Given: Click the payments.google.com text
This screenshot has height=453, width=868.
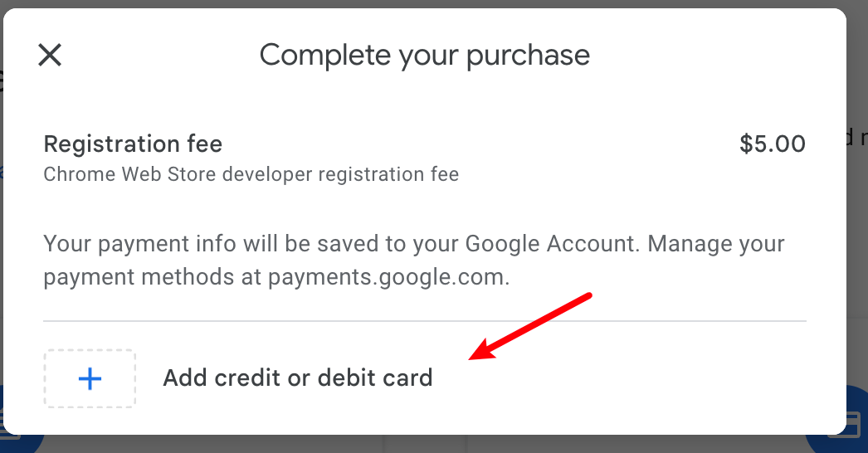Looking at the screenshot, I should tap(388, 277).
